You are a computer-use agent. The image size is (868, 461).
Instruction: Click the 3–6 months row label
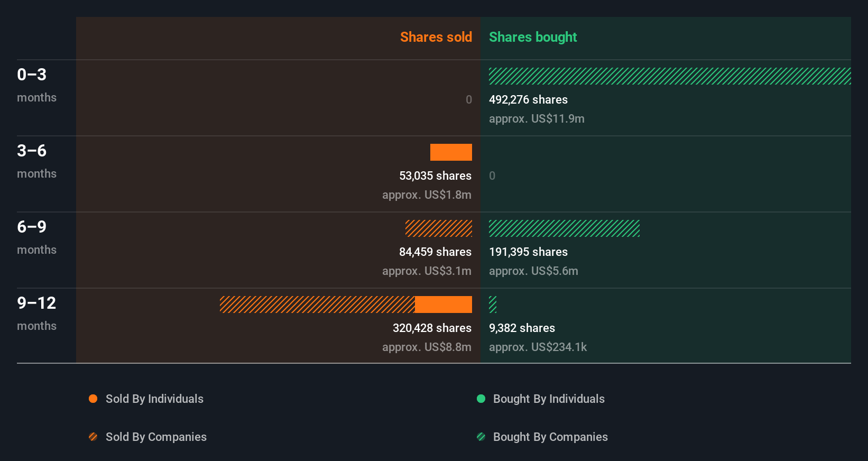pos(36,161)
